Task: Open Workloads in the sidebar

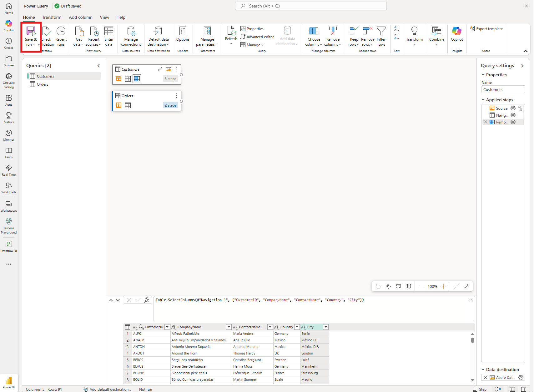Action: tap(9, 188)
